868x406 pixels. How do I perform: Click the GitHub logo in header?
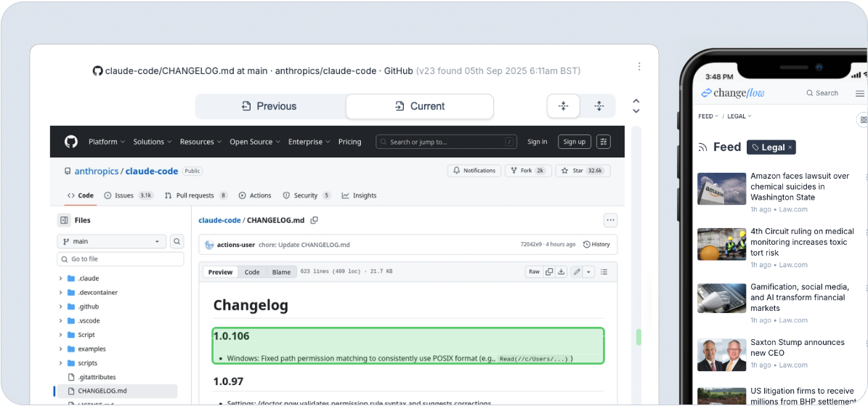click(71, 142)
